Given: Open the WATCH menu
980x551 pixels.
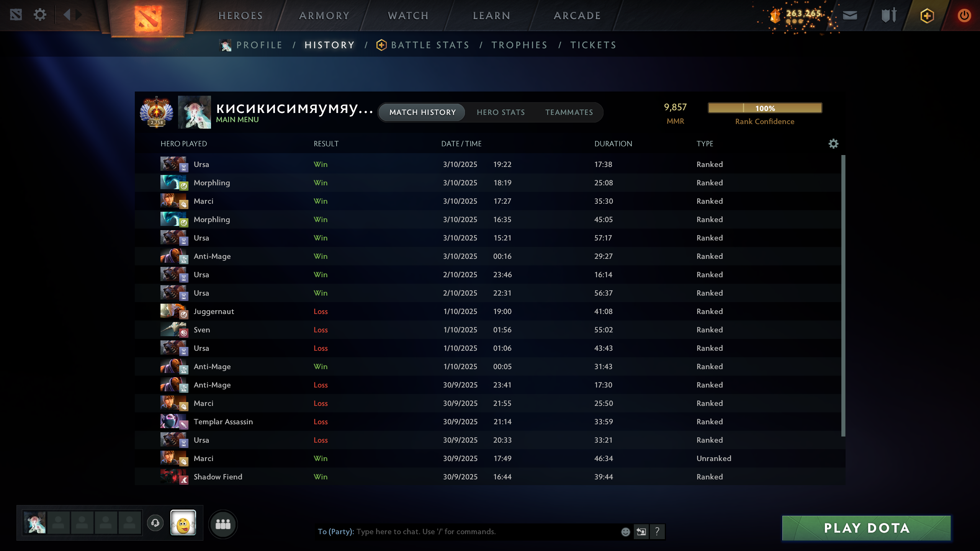Looking at the screenshot, I should (408, 16).
